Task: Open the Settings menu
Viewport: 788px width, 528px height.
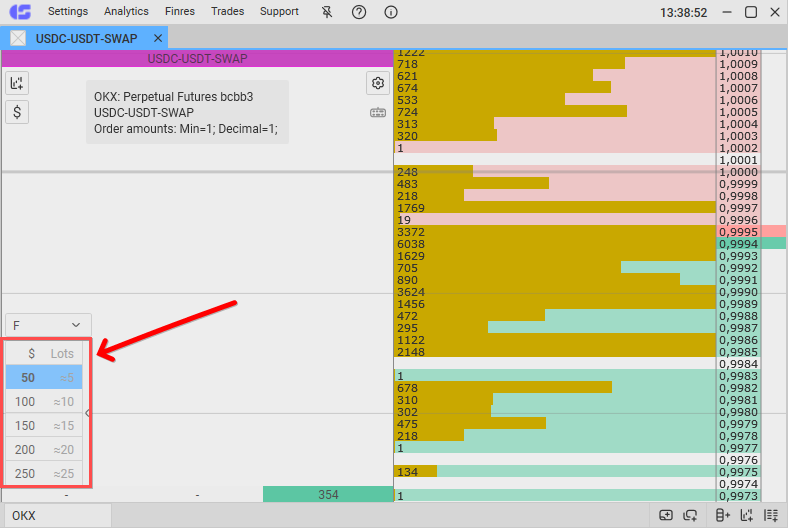Action: 68,12
